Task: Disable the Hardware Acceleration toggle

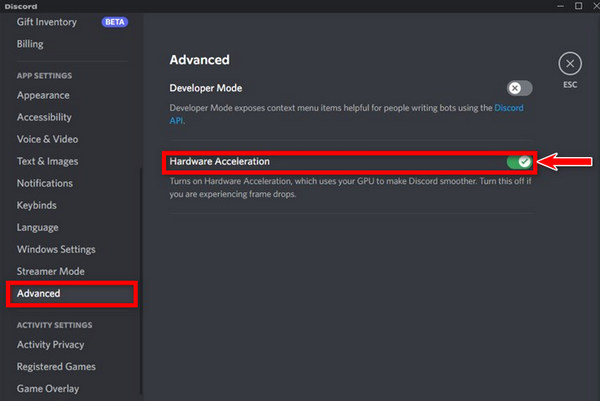Action: click(x=519, y=161)
